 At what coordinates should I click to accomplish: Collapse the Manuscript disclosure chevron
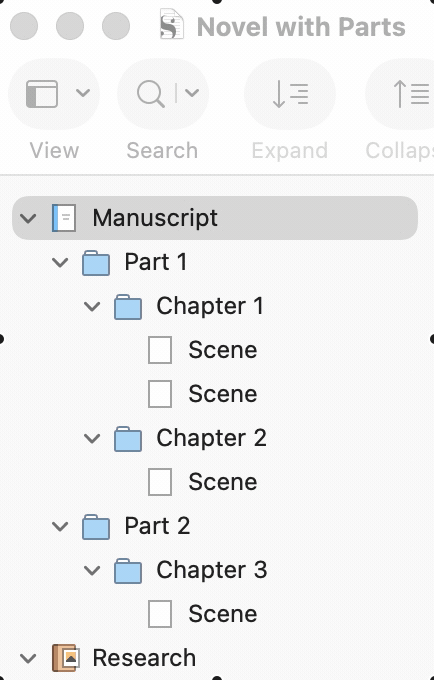tap(28, 218)
